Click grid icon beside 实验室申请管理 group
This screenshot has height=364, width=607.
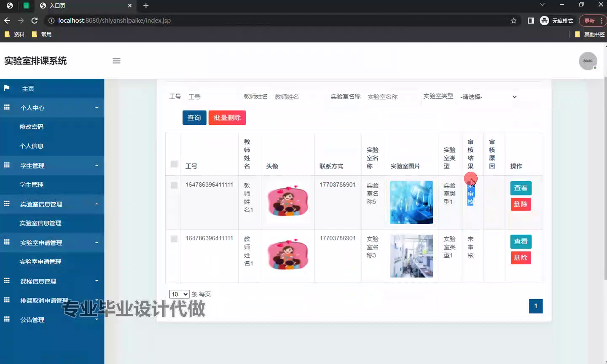click(7, 242)
